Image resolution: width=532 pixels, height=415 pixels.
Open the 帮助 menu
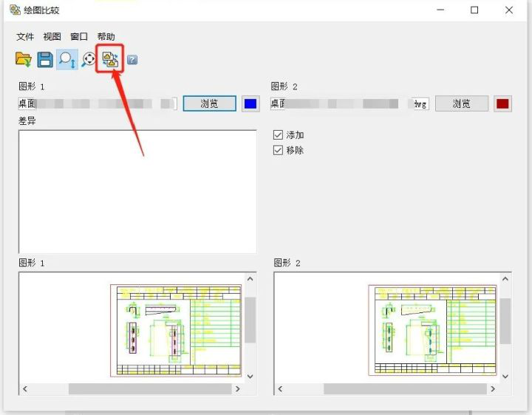106,37
